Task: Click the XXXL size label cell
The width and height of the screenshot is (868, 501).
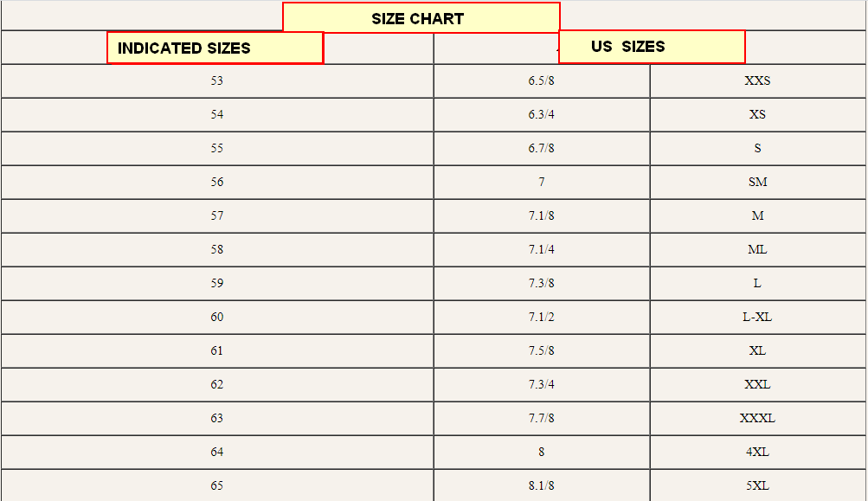Action: [757, 419]
